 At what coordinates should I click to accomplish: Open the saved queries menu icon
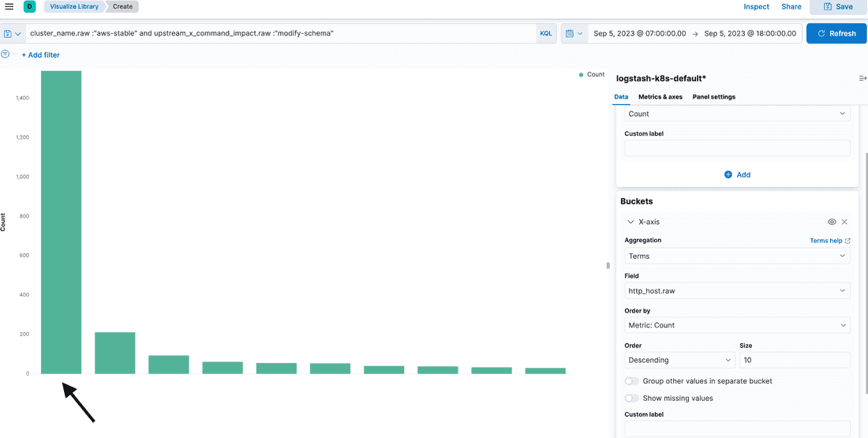coord(12,34)
